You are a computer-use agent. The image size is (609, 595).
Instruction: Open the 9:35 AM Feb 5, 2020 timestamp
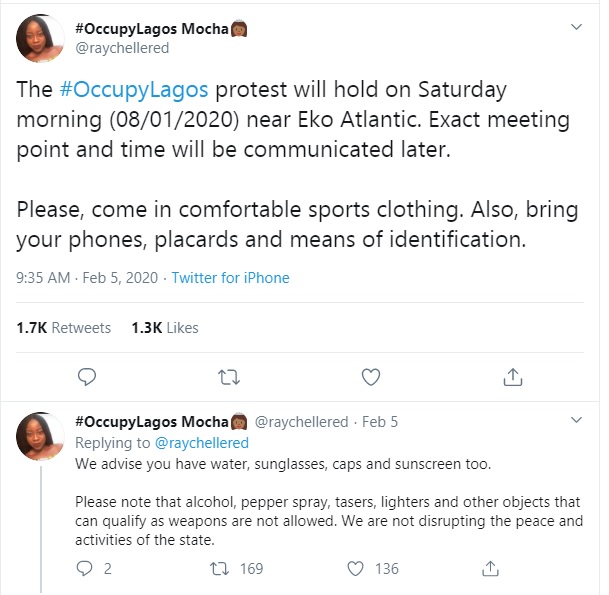pyautogui.click(x=87, y=278)
